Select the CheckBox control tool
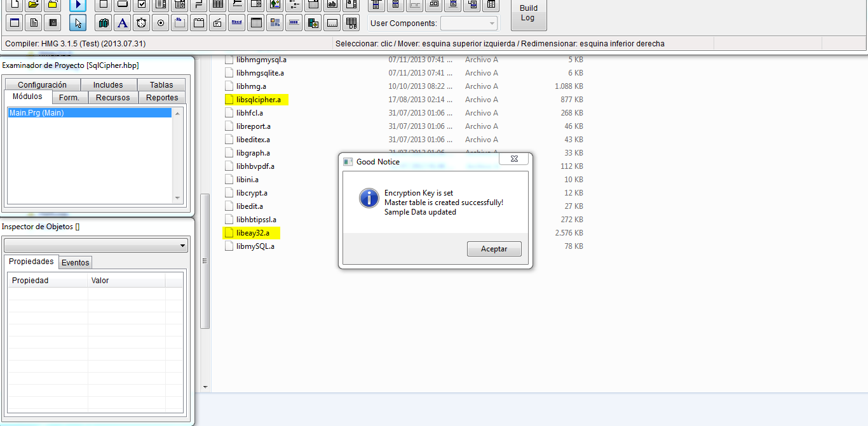The width and height of the screenshot is (868, 426). click(142, 5)
